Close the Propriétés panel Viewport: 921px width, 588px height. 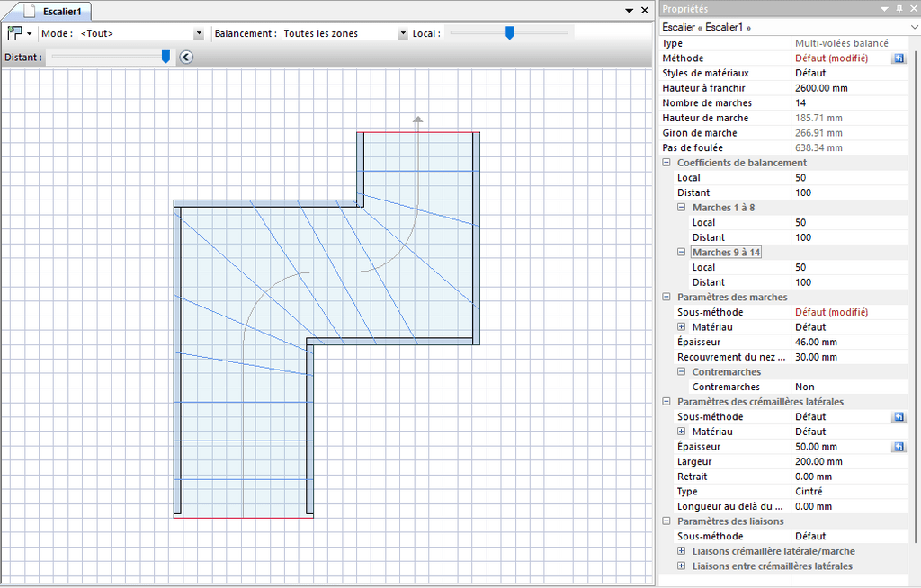pos(914,9)
